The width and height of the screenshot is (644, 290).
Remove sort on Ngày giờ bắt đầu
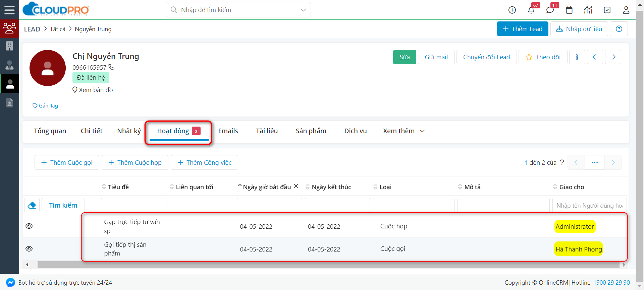click(296, 186)
